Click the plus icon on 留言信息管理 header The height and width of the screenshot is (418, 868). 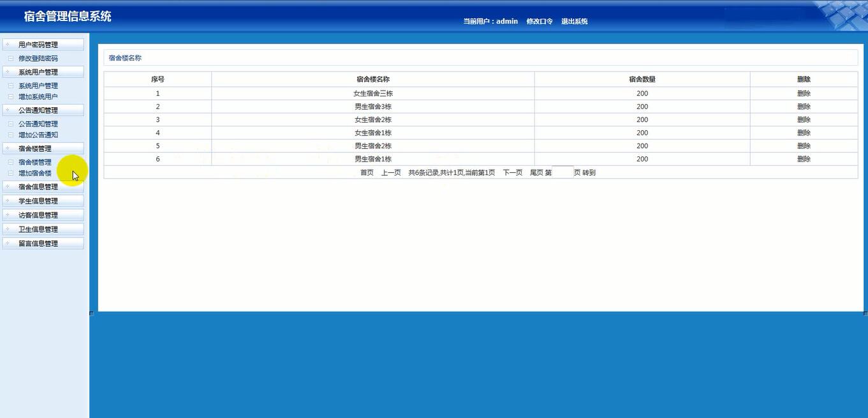point(8,243)
